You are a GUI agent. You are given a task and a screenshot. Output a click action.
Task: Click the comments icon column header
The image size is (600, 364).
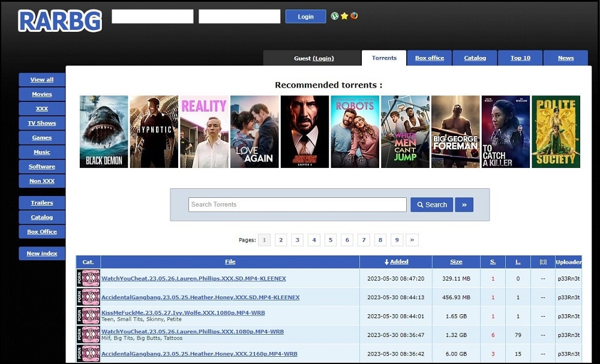[x=542, y=262]
